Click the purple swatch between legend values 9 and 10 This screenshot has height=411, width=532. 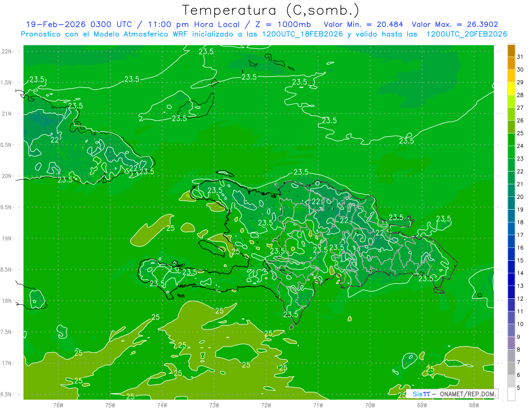click(x=511, y=331)
